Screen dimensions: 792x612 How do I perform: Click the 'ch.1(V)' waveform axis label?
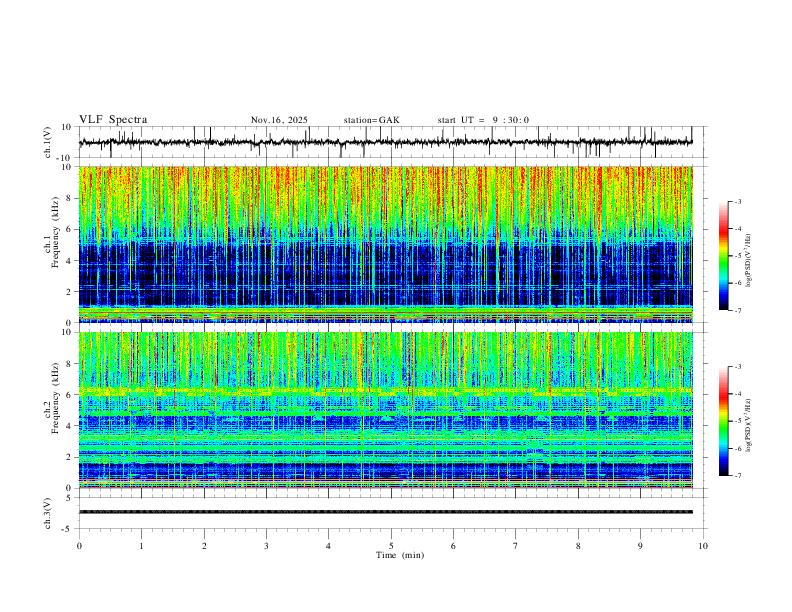tap(48, 142)
